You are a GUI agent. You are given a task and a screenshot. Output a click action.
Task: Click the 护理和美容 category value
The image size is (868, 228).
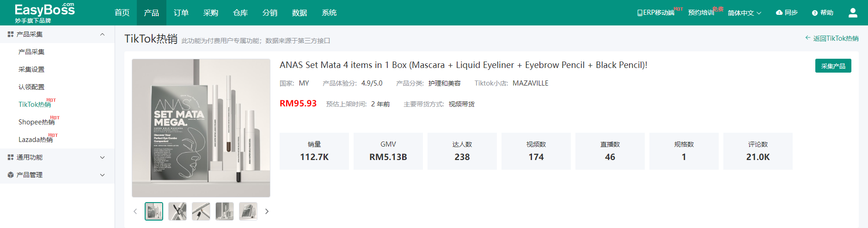[x=445, y=83]
